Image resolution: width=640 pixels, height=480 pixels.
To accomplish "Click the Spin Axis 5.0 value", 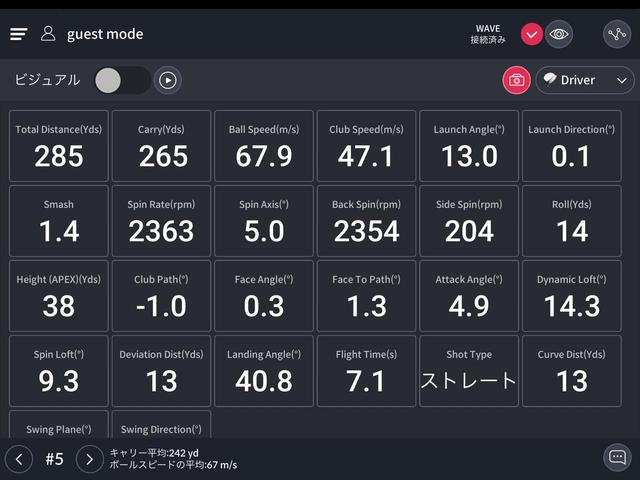I will [264, 231].
